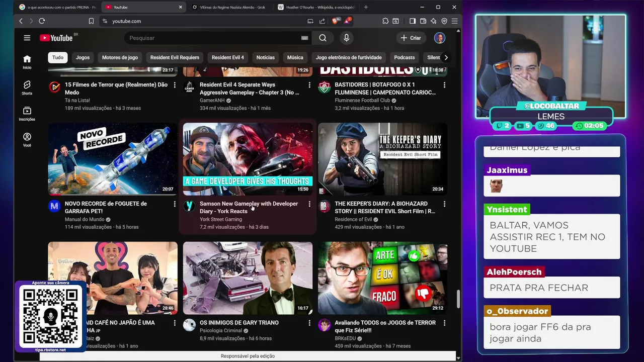Viewport: 644px width, 362px height.
Task: Click the magnifier search button
Action: pyautogui.click(x=323, y=38)
